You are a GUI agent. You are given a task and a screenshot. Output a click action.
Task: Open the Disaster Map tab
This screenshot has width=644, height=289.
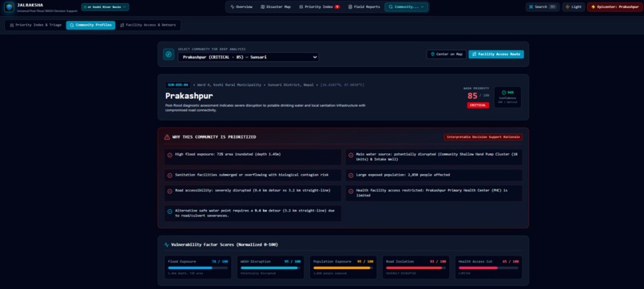click(276, 7)
